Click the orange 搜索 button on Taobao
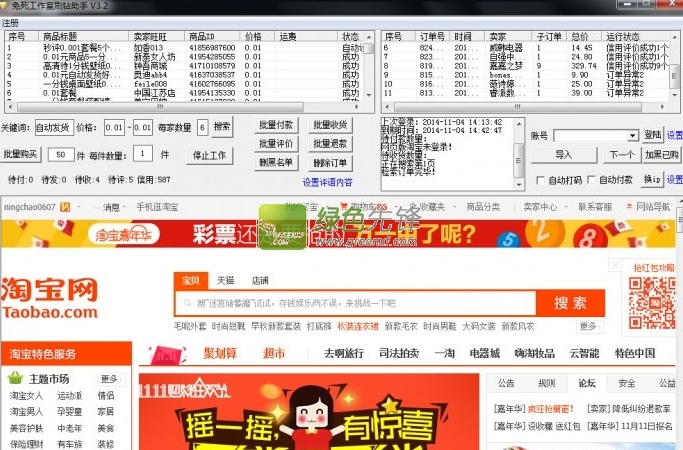683x450 pixels. [570, 303]
